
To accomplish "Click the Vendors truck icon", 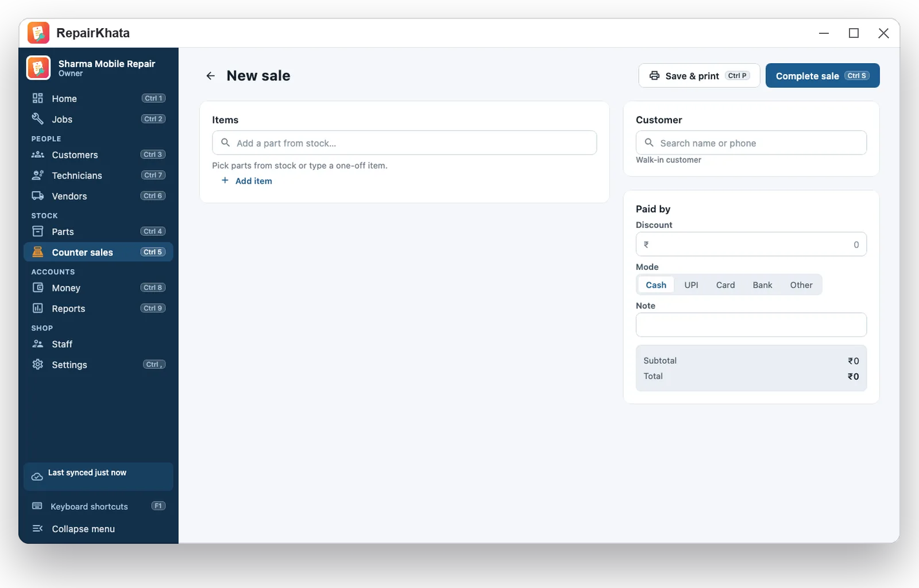I will 38,196.
